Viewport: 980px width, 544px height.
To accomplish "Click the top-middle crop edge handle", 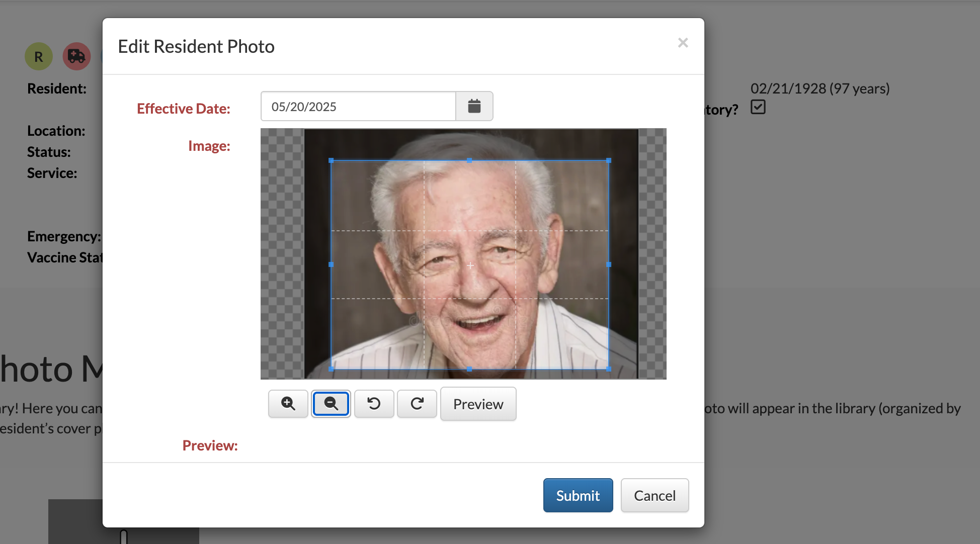I will pyautogui.click(x=469, y=160).
